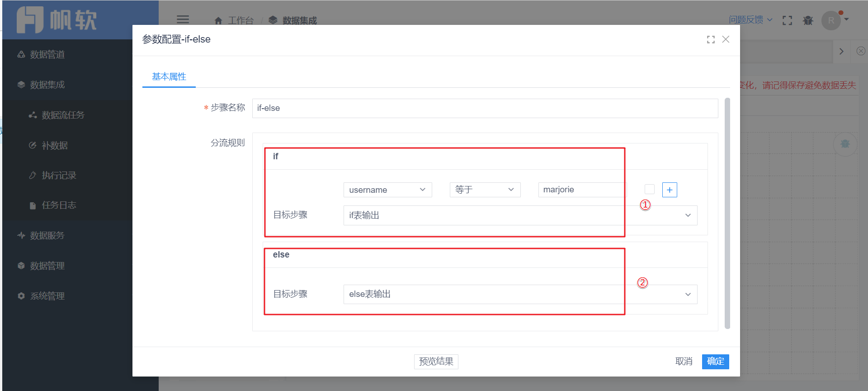Expand the user account dropdown arrow
Image resolution: width=868 pixels, height=391 pixels.
(847, 19)
